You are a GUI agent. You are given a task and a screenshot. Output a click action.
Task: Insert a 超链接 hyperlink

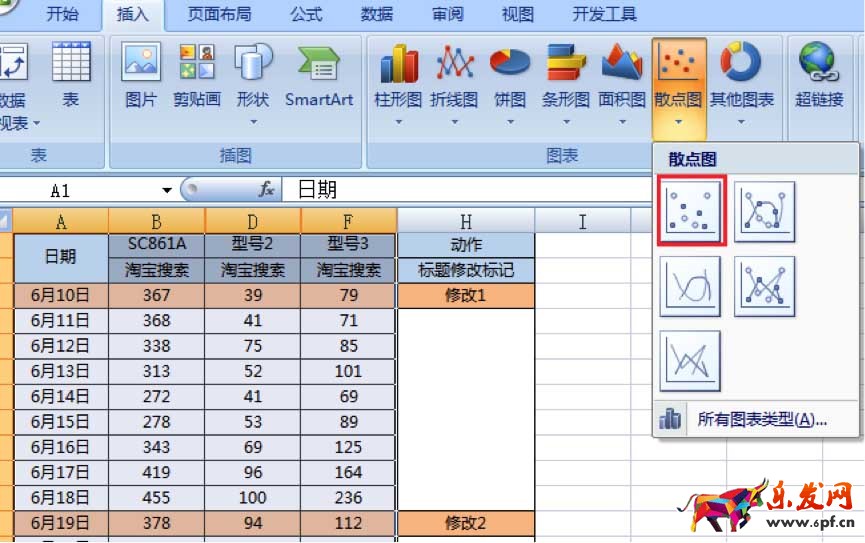point(819,74)
